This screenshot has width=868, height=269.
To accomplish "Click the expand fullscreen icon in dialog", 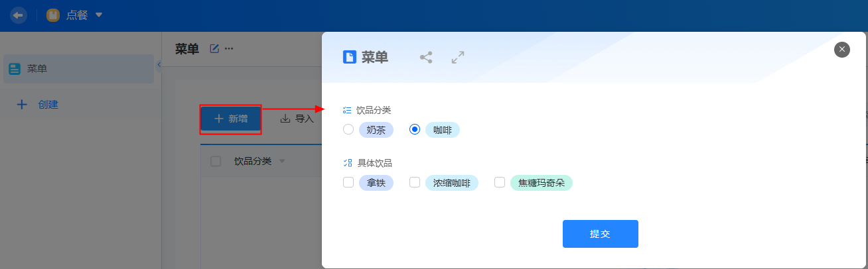I will (x=458, y=57).
